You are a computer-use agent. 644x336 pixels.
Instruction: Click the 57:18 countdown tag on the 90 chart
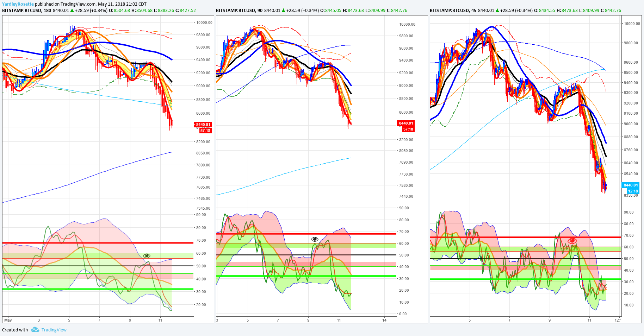tap(408, 129)
